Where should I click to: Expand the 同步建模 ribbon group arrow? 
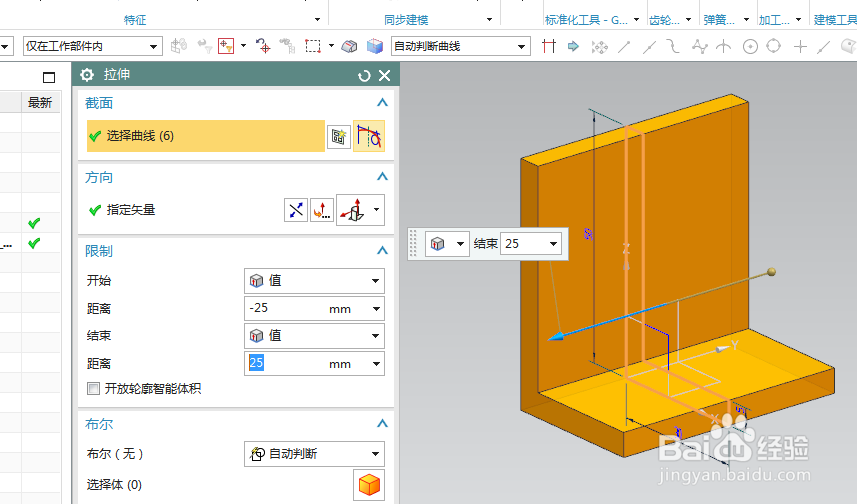(x=489, y=20)
